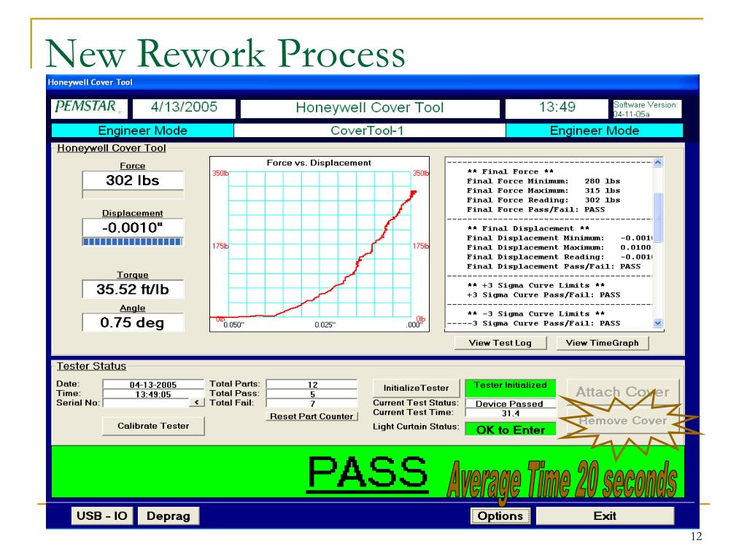Click the large green PASS banner text
The width and height of the screenshot is (747, 560).
(x=368, y=472)
